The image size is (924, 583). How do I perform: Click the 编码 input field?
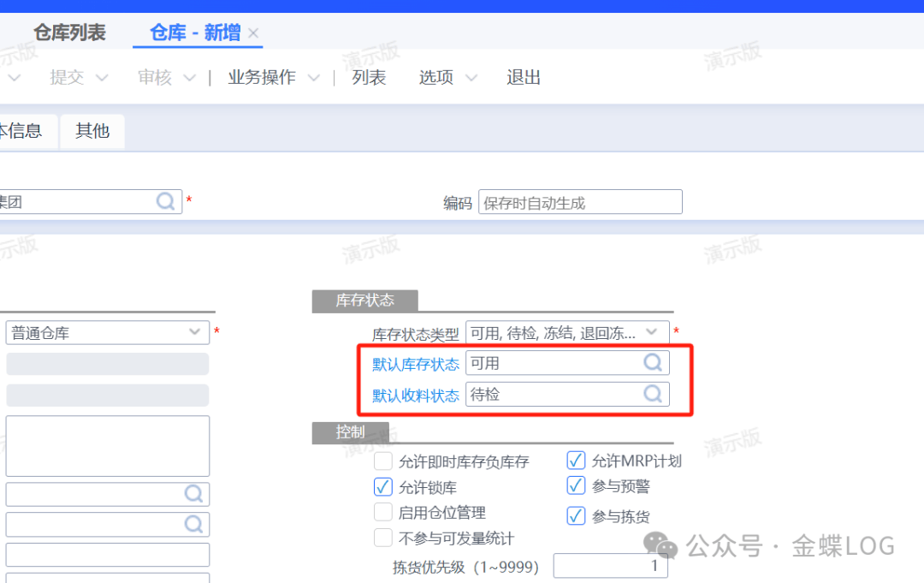580,203
